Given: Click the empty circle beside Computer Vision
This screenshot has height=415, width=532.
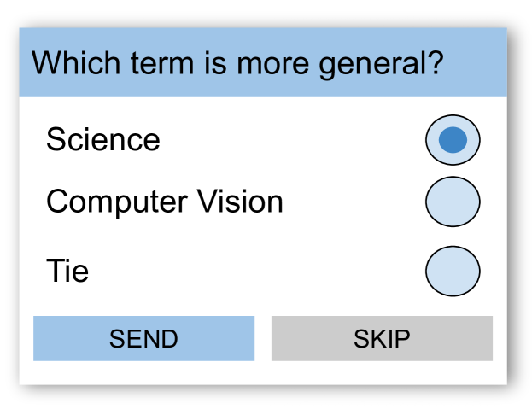Looking at the screenshot, I should pos(453,202).
